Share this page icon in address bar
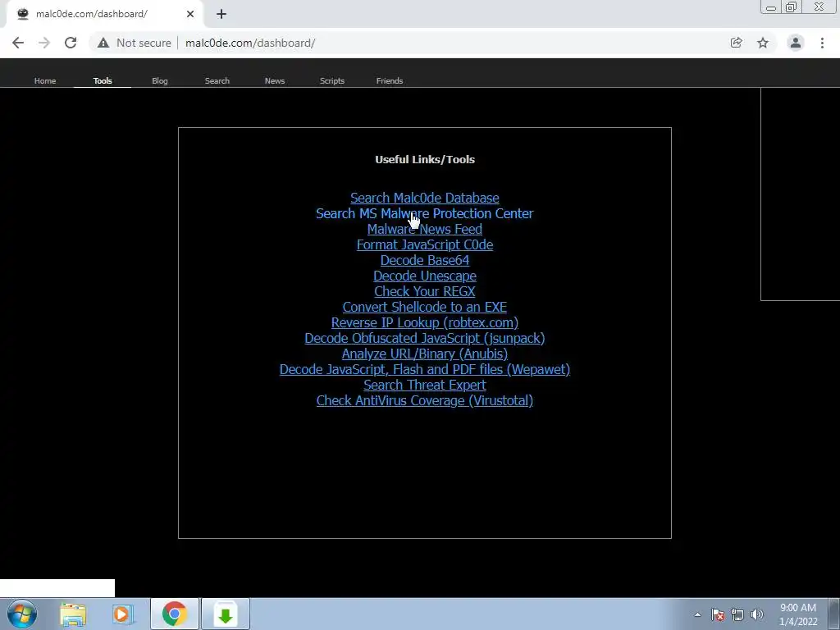The height and width of the screenshot is (630, 840). tap(737, 43)
